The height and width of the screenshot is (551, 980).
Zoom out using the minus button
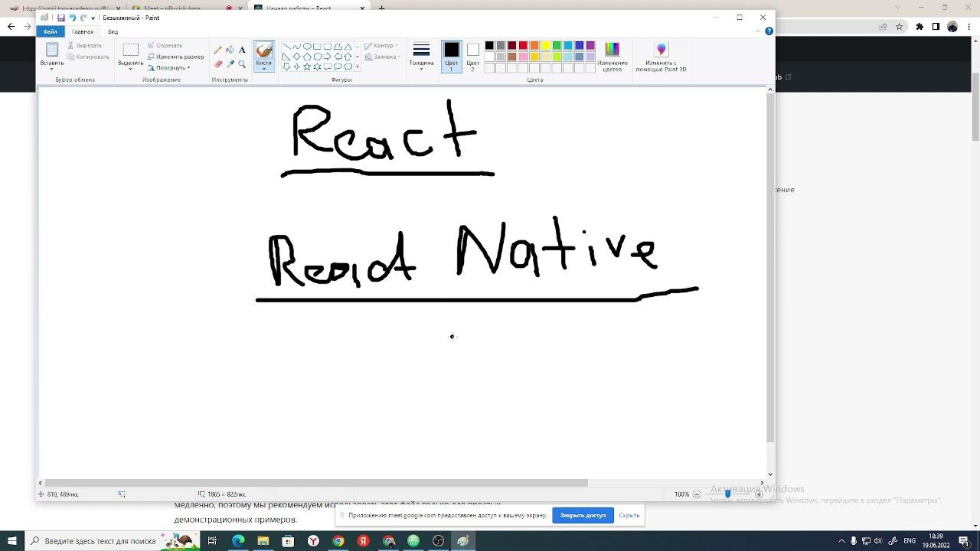[x=697, y=494]
